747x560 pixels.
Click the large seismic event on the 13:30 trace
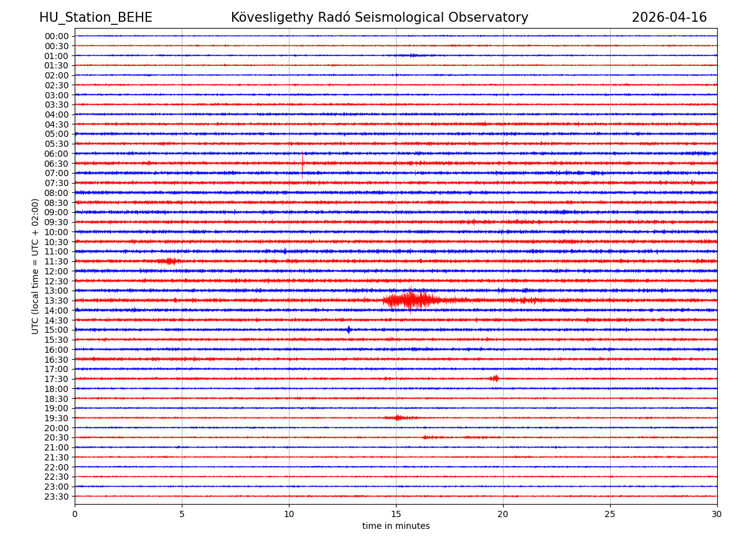(x=411, y=301)
